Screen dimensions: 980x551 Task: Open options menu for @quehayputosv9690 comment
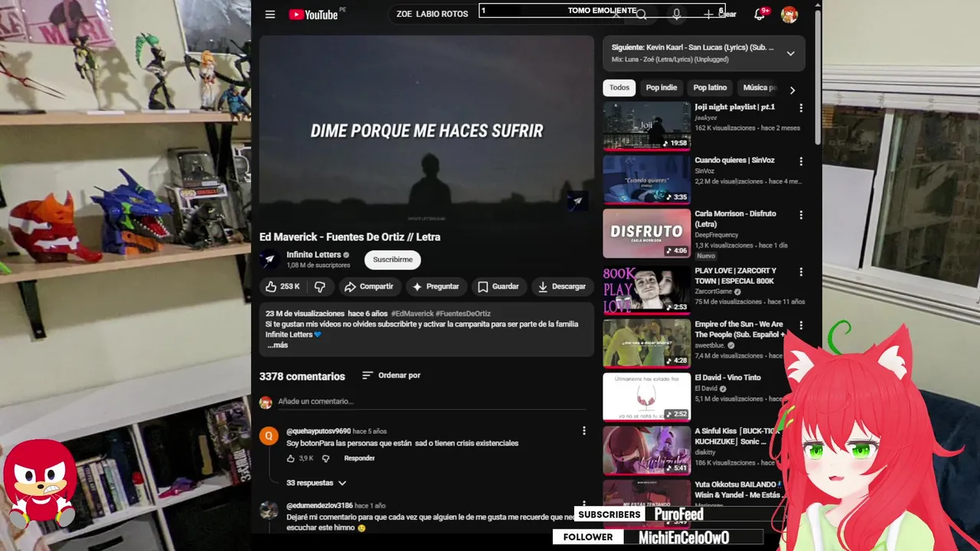(584, 432)
